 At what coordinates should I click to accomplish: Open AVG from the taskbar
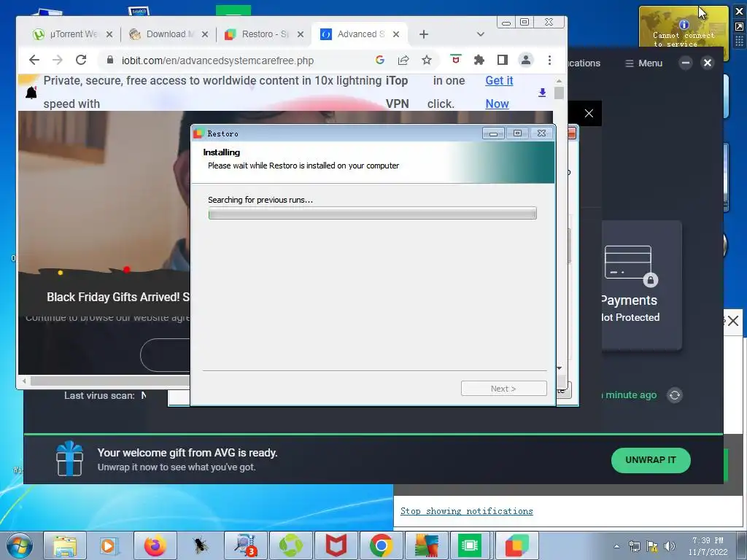[426, 545]
